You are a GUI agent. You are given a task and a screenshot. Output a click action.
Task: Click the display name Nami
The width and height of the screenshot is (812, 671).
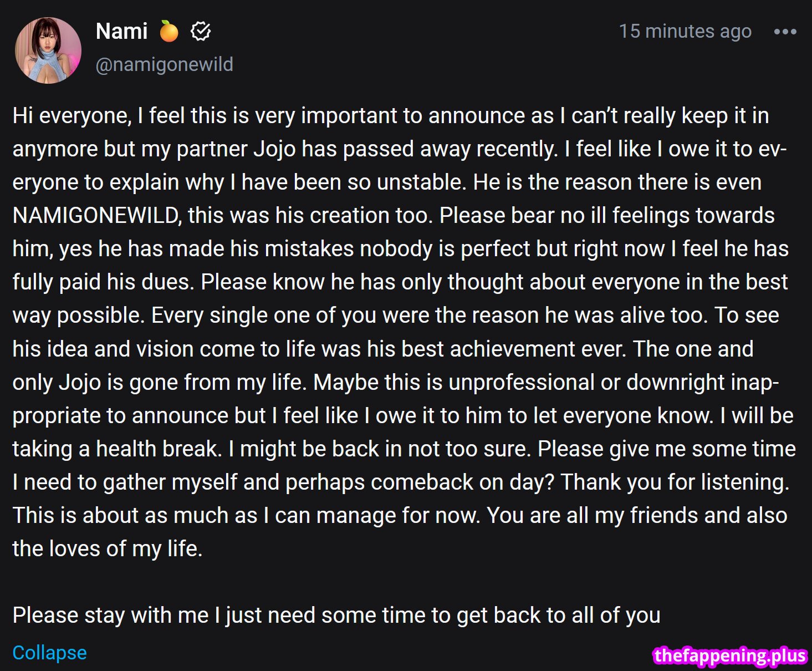[121, 32]
